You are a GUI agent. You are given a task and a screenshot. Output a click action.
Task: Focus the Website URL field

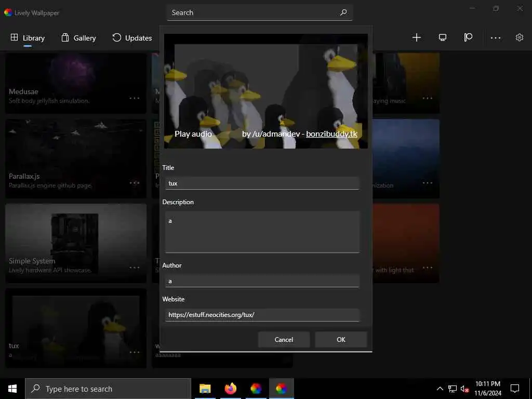coord(262,315)
